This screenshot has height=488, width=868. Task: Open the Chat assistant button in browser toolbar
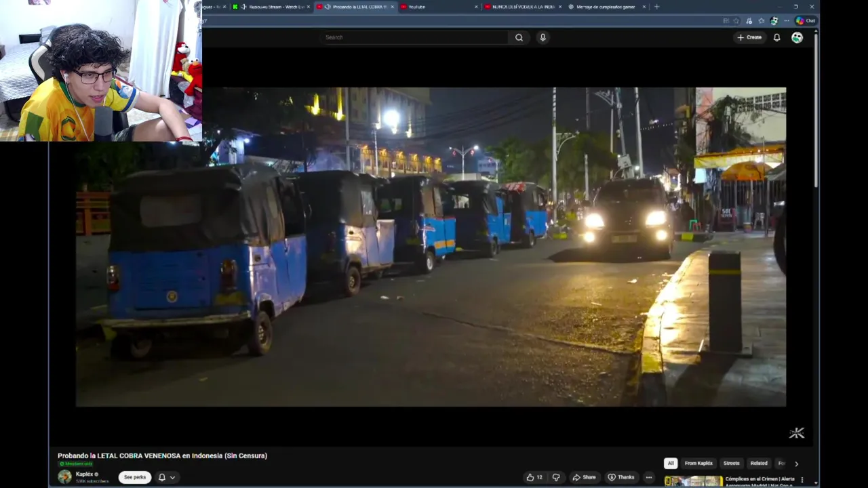click(806, 21)
